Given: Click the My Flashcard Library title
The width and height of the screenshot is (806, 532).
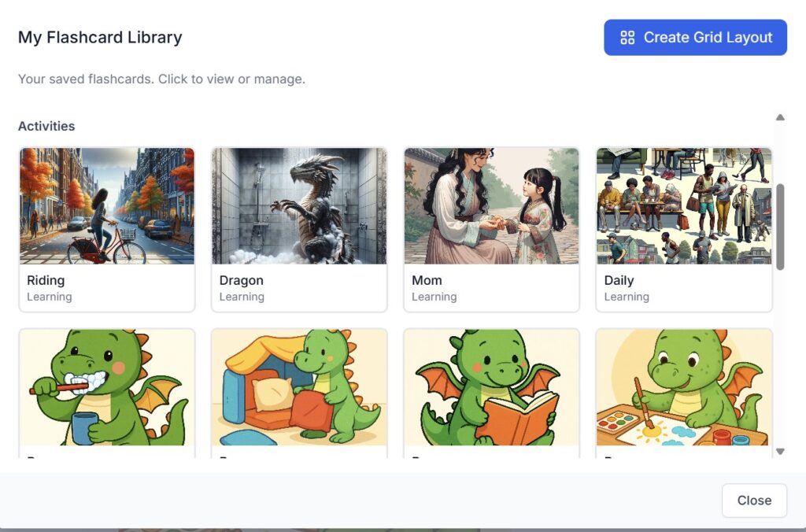Looking at the screenshot, I should click(99, 37).
